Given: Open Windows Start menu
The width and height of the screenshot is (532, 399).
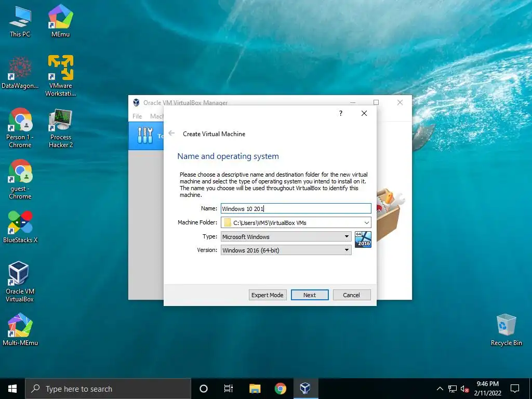Looking at the screenshot, I should click(x=12, y=389).
